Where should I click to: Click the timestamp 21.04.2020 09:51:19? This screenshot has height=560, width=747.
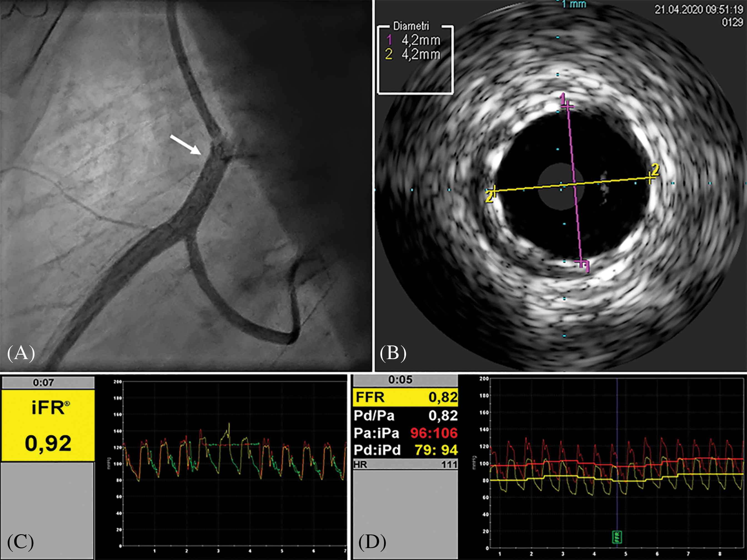click(x=698, y=9)
